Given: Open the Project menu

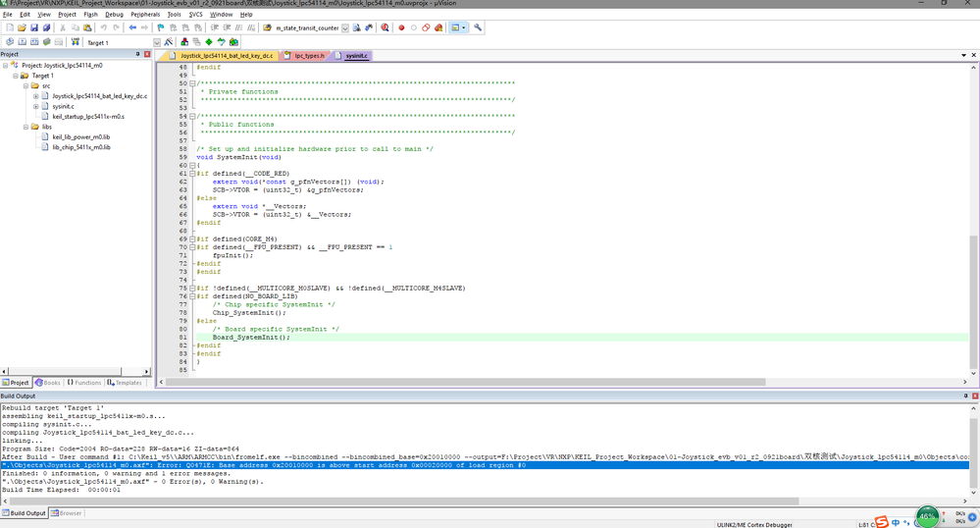Looking at the screenshot, I should tap(67, 14).
